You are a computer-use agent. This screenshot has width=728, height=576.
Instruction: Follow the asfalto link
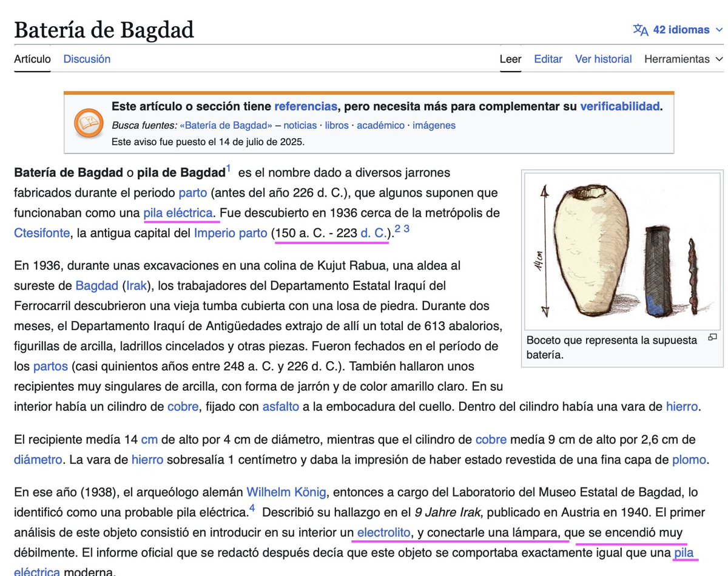(280, 407)
